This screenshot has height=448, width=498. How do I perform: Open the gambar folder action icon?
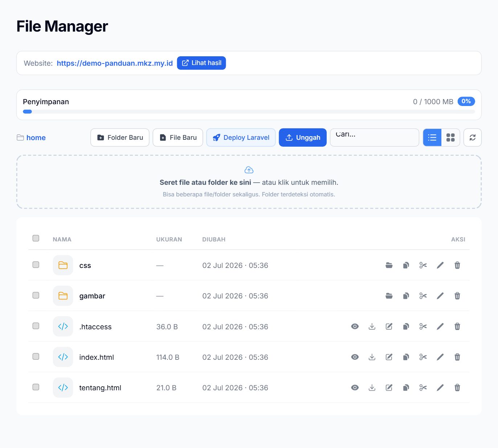click(x=389, y=296)
